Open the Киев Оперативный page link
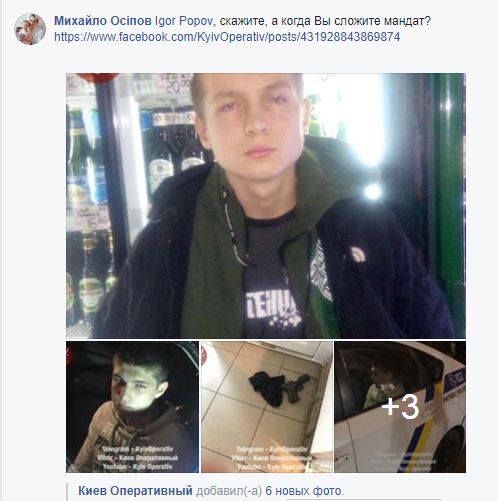Viewport: 498px width, 501px height. (x=135, y=491)
